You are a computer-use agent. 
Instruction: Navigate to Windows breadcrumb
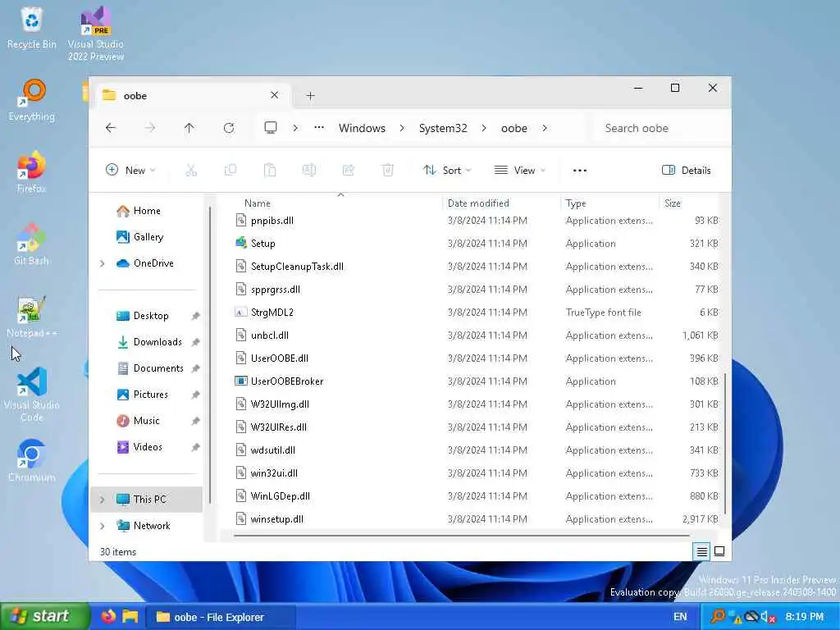coord(362,128)
